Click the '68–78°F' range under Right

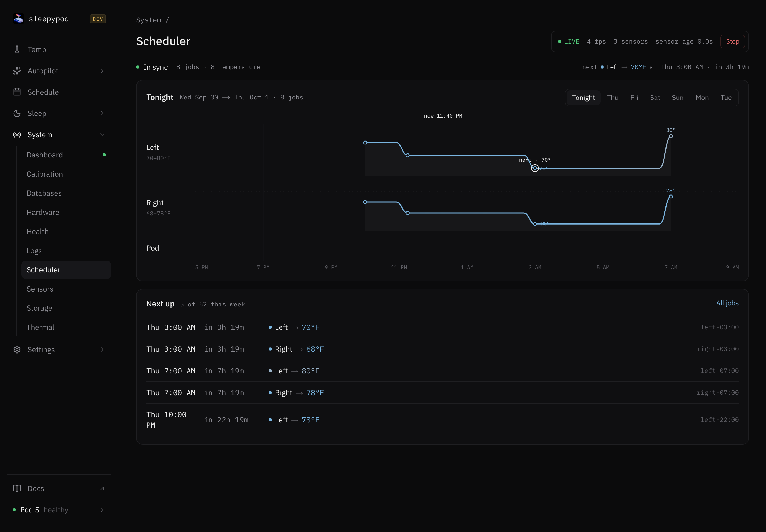(158, 213)
